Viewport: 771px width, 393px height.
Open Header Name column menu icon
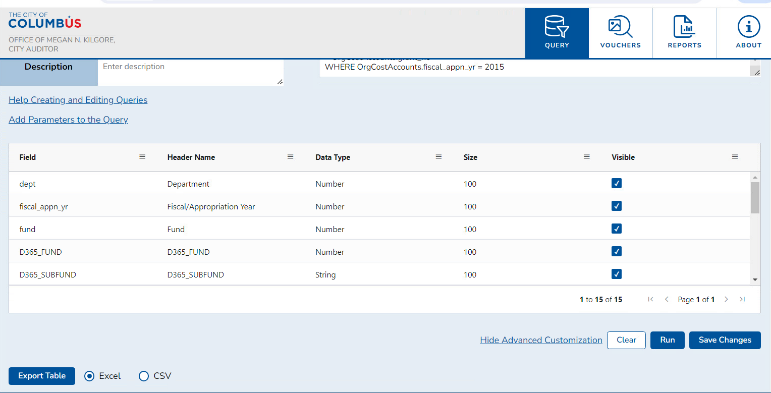[x=290, y=157]
